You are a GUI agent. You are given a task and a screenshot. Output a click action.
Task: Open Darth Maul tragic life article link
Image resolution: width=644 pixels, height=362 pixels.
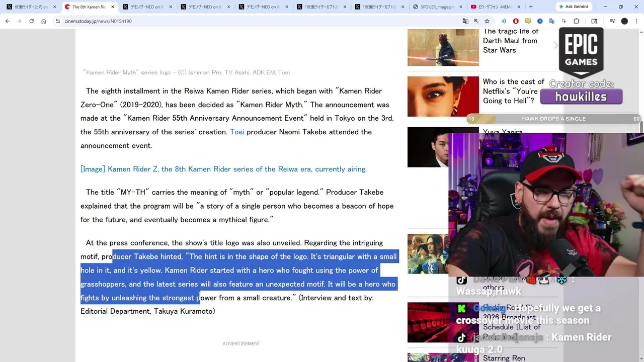click(511, 41)
